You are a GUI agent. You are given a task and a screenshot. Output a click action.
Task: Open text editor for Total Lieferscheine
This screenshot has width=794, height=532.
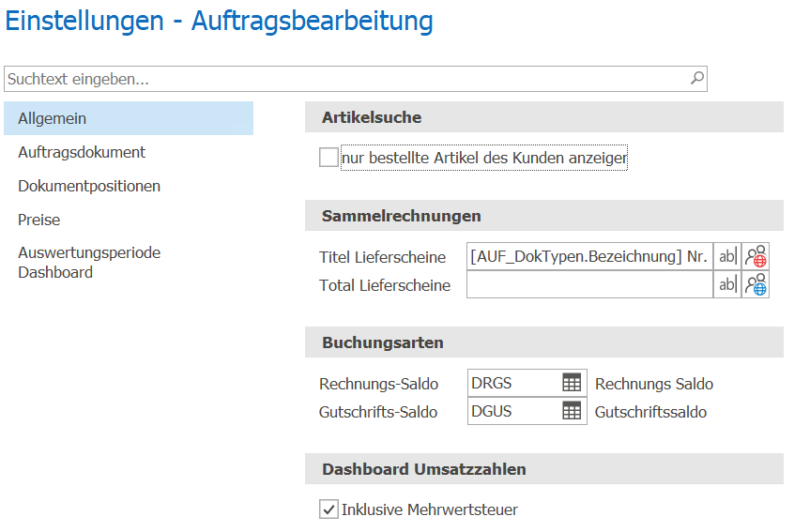coord(727,284)
